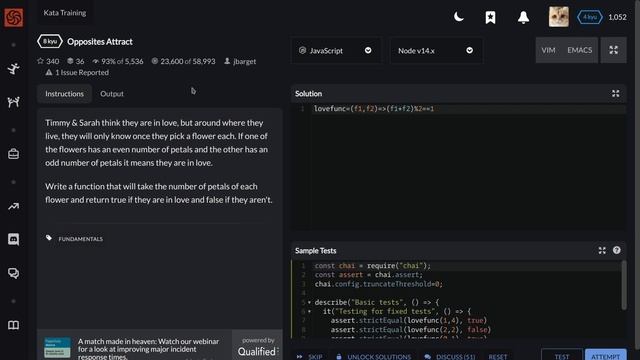
Task: Toggle fullscreen editor layout button
Action: pyautogui.click(x=613, y=50)
